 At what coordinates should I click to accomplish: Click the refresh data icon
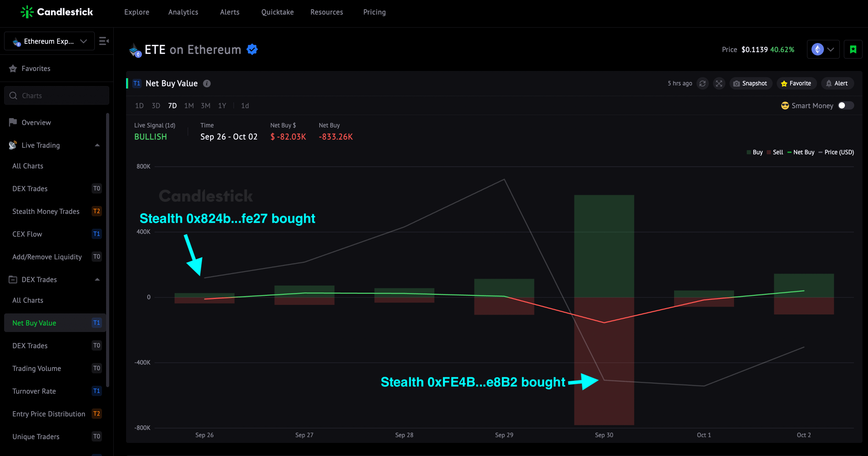coord(702,83)
